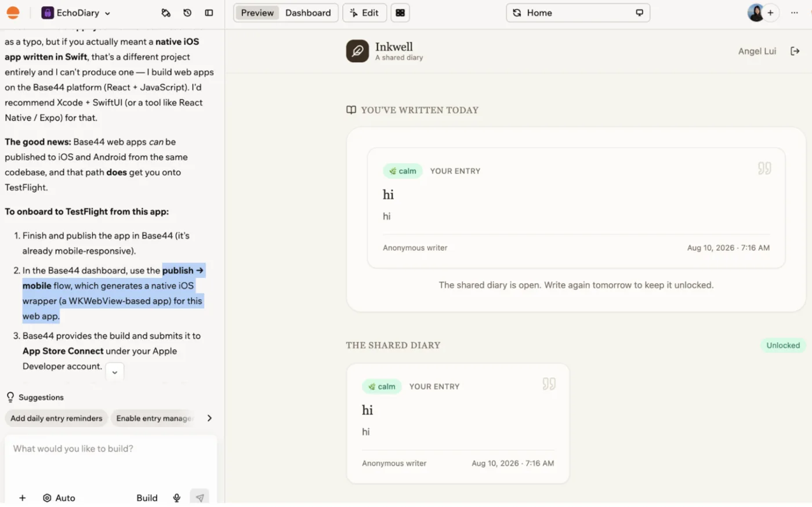Click the Edit button
Viewport: 812px width, 507px height.
[x=364, y=13]
